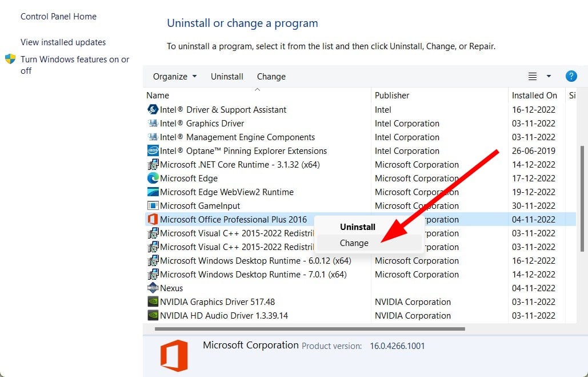The width and height of the screenshot is (588, 377).
Task: Click the view layout icon in toolbar
Action: point(532,76)
